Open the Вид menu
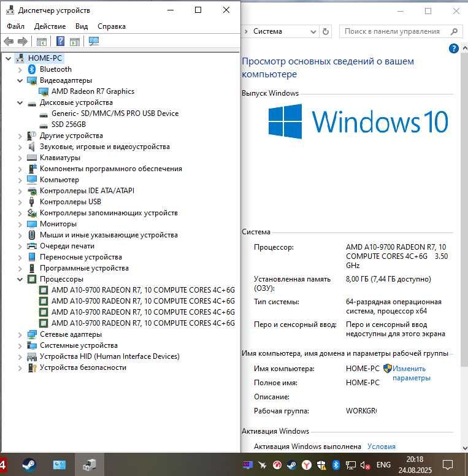 82,26
